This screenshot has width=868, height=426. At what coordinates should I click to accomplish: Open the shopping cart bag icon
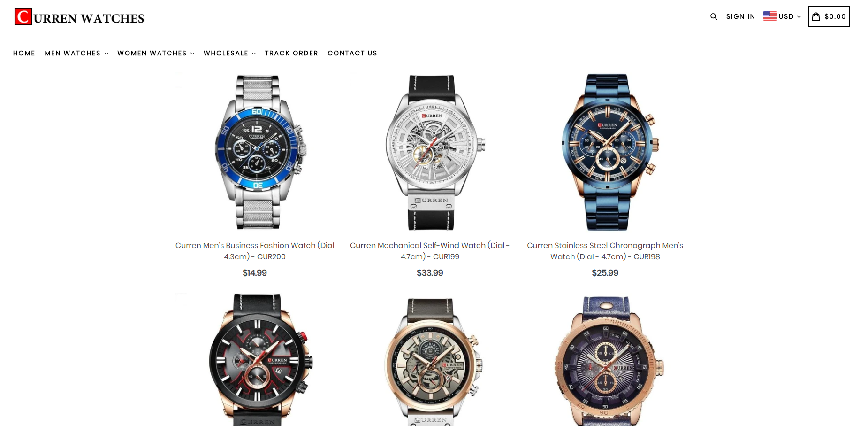pos(816,16)
